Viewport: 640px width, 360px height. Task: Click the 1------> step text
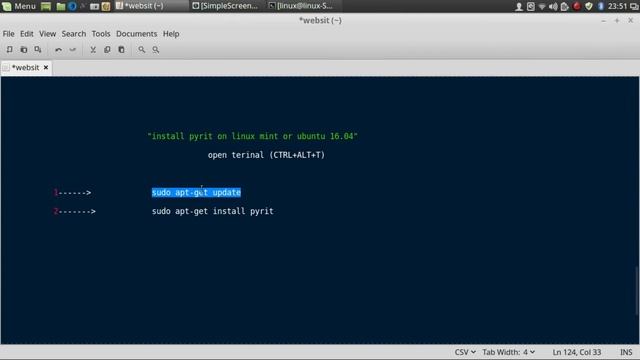pos(72,192)
